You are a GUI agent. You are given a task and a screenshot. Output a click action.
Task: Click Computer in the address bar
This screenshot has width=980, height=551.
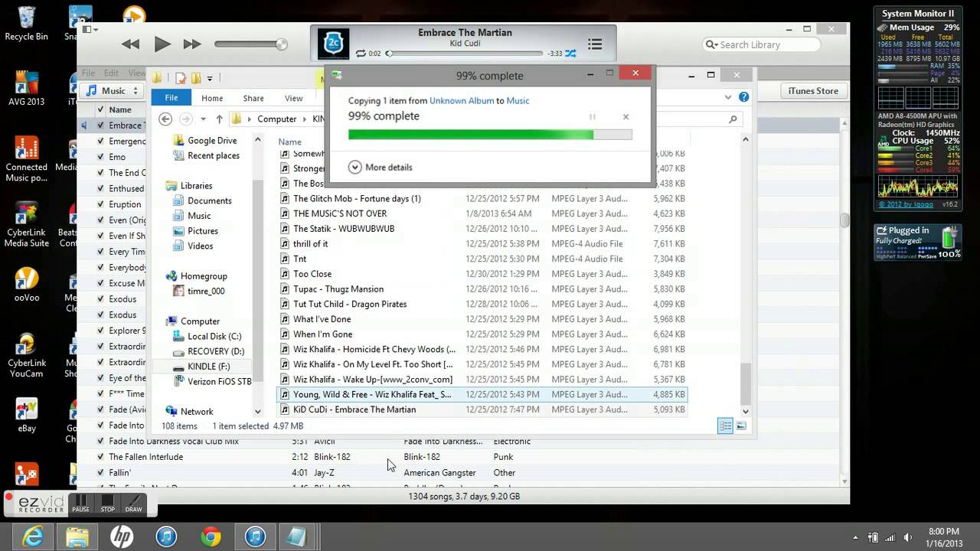[x=276, y=119]
